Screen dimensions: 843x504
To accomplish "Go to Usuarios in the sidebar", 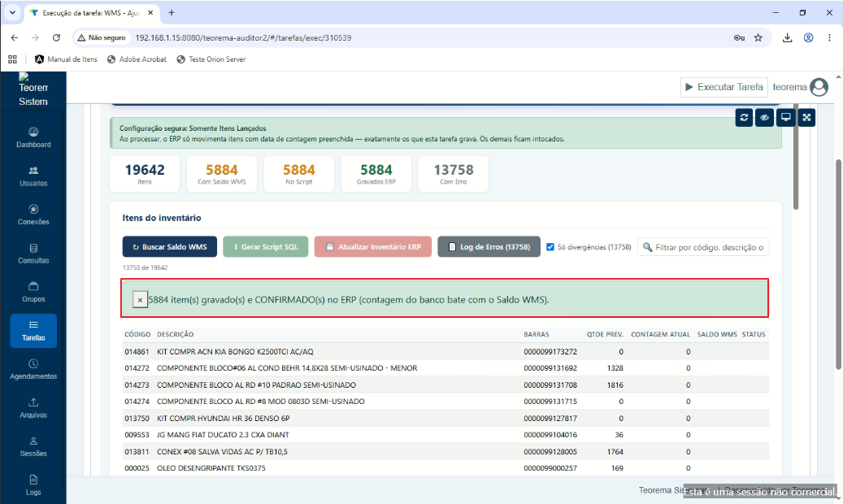I will pos(33,176).
